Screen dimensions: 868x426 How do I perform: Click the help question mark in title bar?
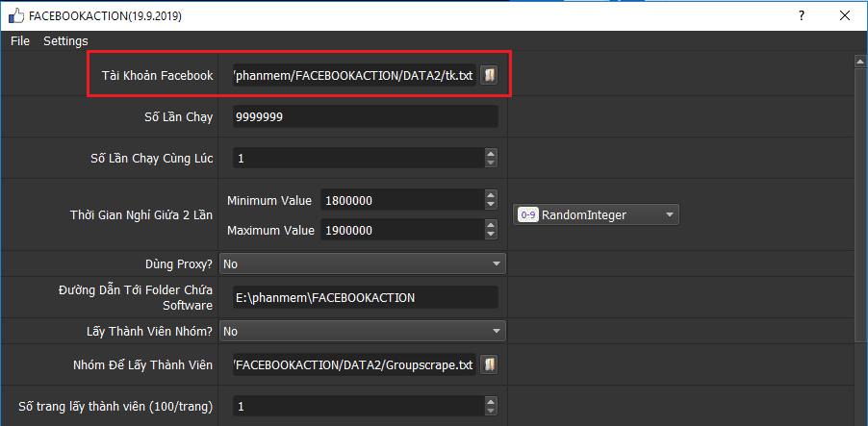[x=800, y=16]
